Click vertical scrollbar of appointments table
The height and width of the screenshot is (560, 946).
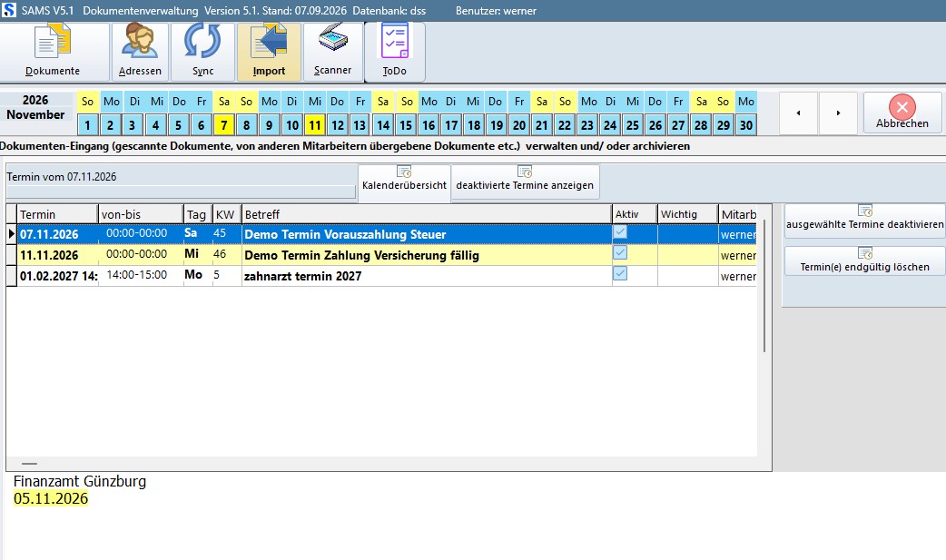(764, 285)
